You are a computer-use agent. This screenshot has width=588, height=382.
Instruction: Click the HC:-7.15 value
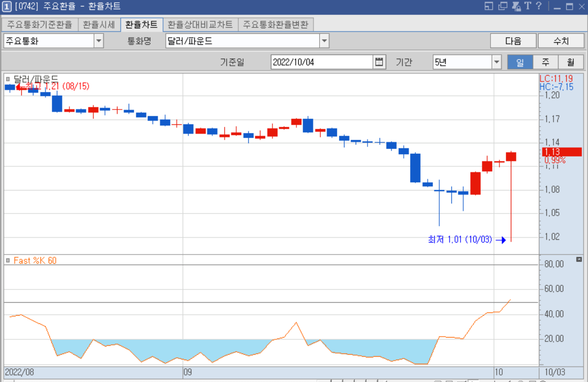556,87
